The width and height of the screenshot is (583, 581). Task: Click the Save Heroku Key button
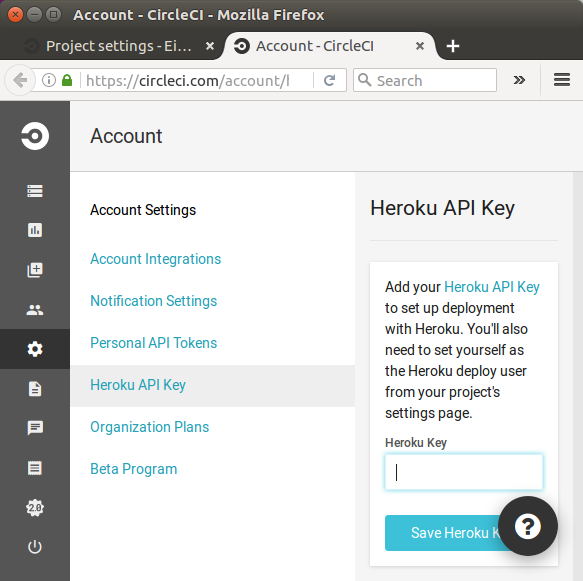(x=441, y=533)
